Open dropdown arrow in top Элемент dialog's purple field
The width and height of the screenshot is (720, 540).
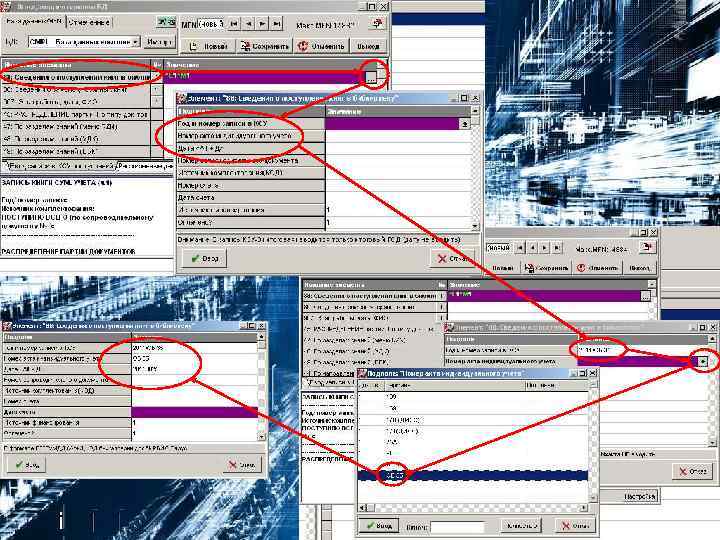[x=464, y=124]
